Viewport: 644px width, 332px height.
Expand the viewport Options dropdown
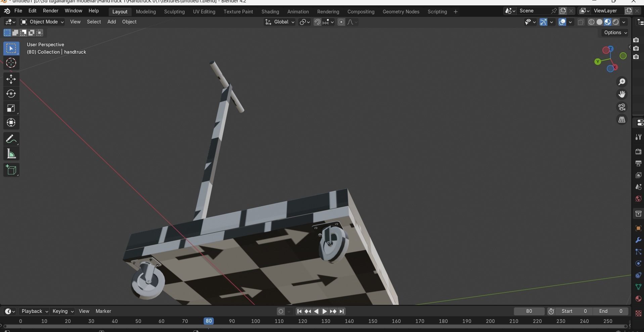[x=615, y=33]
